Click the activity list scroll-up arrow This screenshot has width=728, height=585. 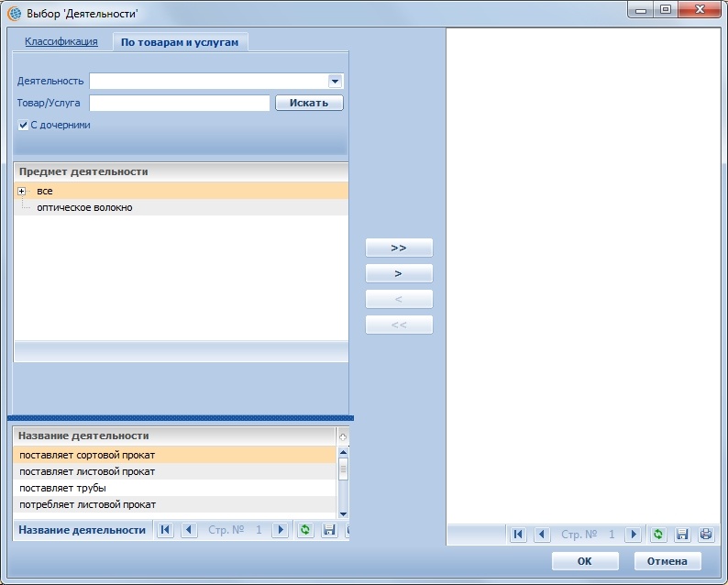coord(343,452)
